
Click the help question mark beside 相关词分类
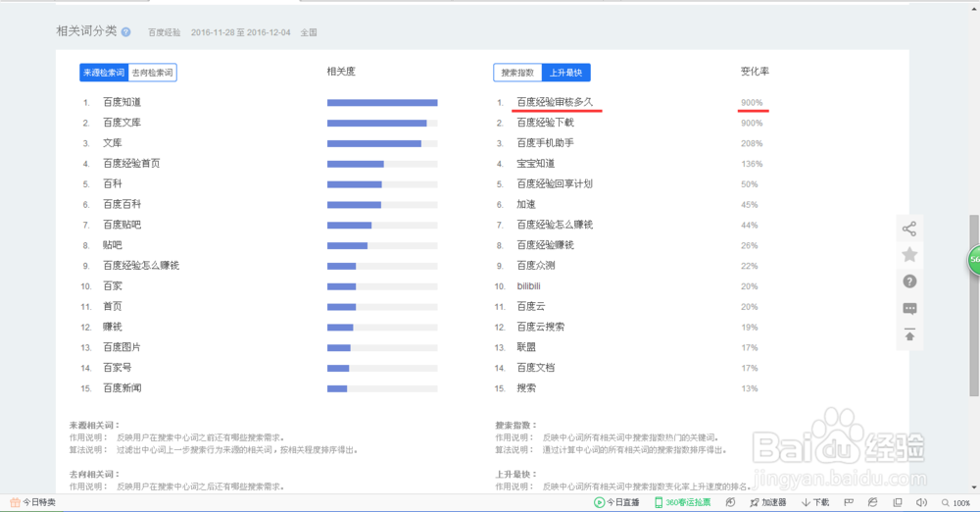(125, 32)
